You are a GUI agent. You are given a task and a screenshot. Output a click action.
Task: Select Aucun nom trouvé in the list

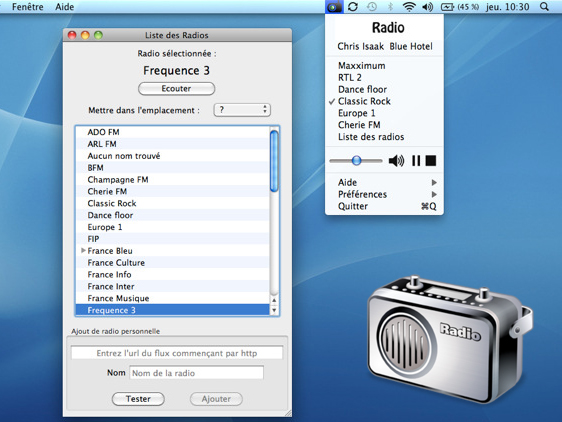coord(173,156)
